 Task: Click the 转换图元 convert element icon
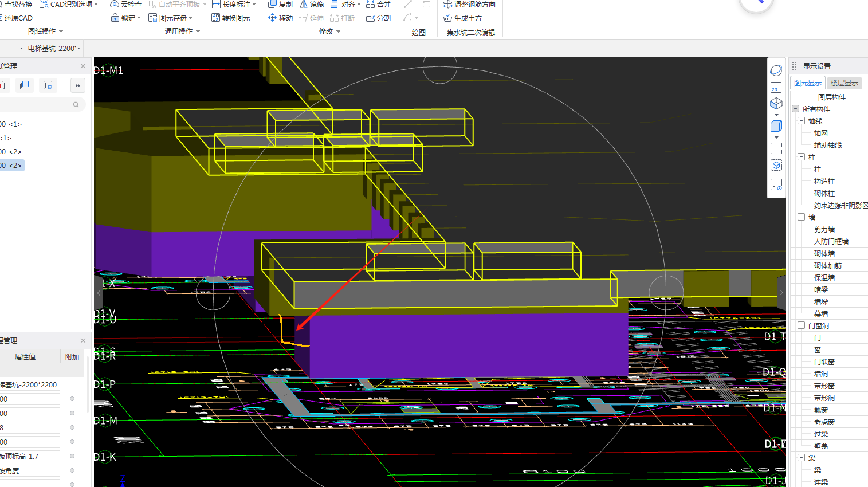pos(216,18)
